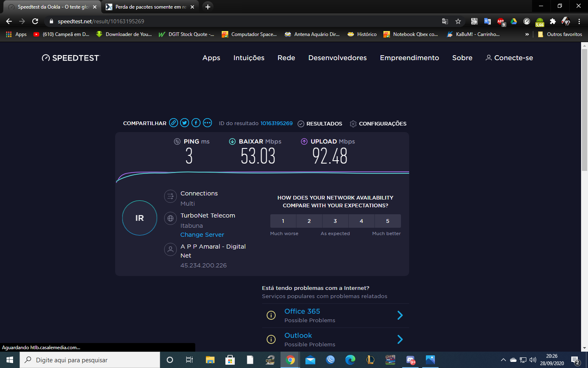
Task: Open the RESULTADOS history
Action: (x=320, y=123)
